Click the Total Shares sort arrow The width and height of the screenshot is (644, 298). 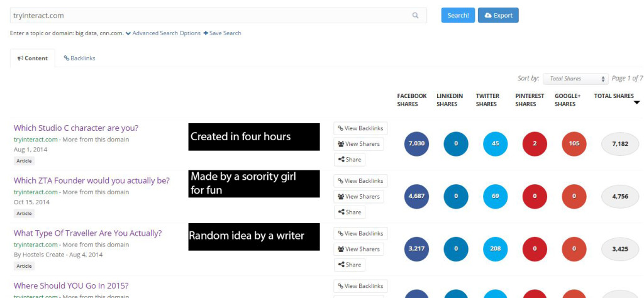click(x=636, y=102)
